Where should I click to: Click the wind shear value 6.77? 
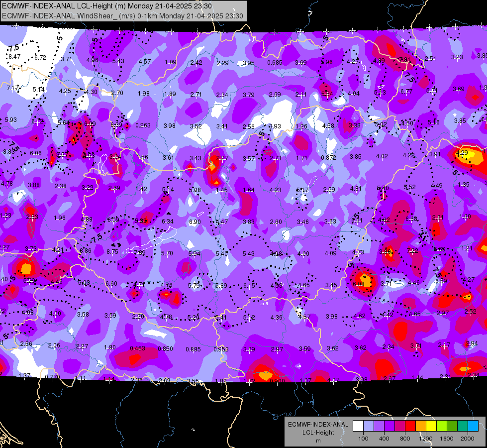(x=406, y=92)
